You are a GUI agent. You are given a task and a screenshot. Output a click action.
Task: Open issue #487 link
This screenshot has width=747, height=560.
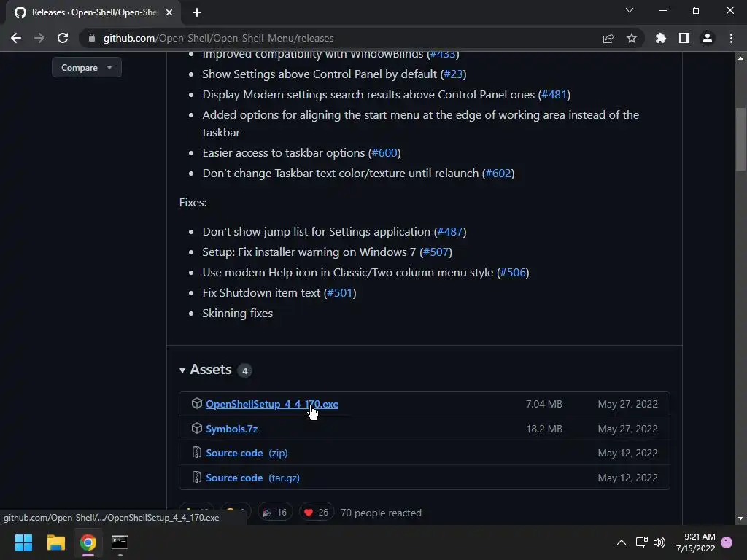point(450,231)
